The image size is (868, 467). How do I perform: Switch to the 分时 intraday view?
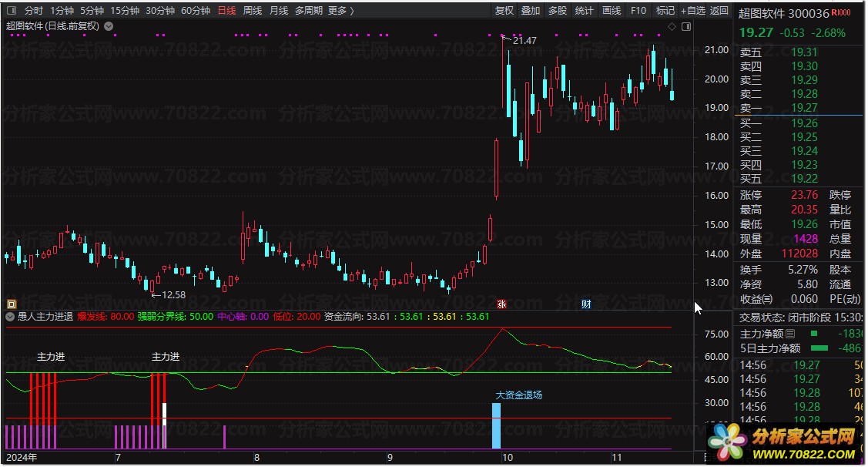pyautogui.click(x=34, y=11)
